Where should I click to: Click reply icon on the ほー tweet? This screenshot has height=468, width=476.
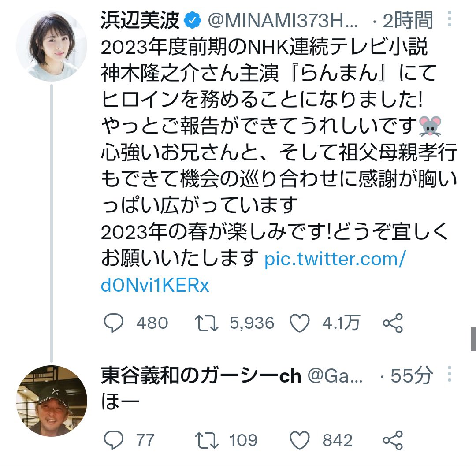pos(113,440)
